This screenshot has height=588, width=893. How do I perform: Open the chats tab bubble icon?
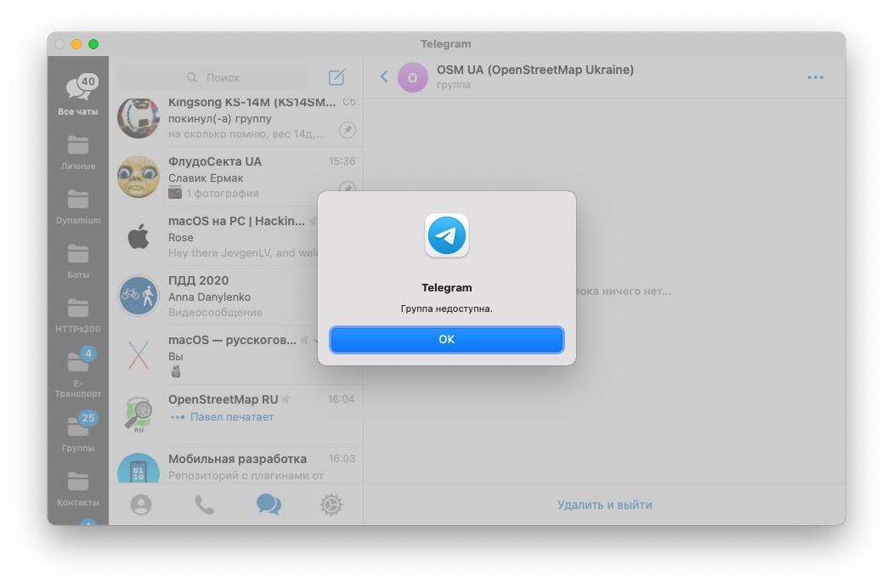268,504
